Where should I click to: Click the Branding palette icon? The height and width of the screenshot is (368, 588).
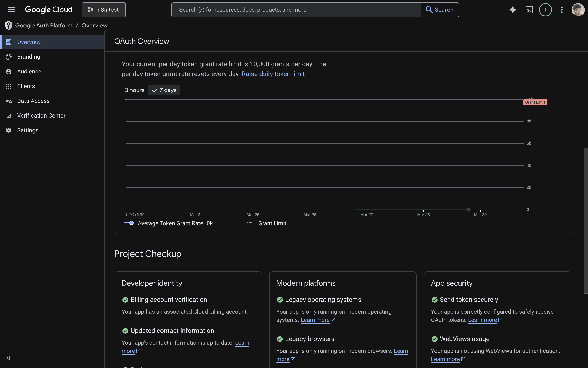9,57
